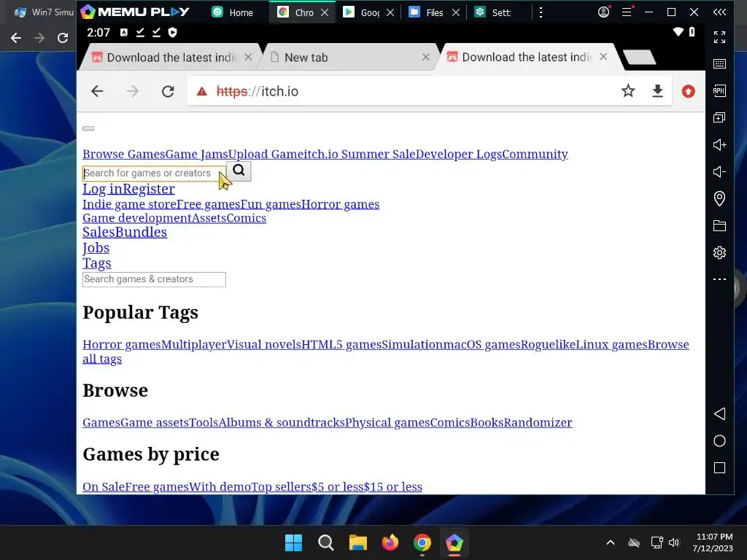Open MEmu multi-instance manager icon
The width and height of the screenshot is (747, 560).
coord(719,117)
